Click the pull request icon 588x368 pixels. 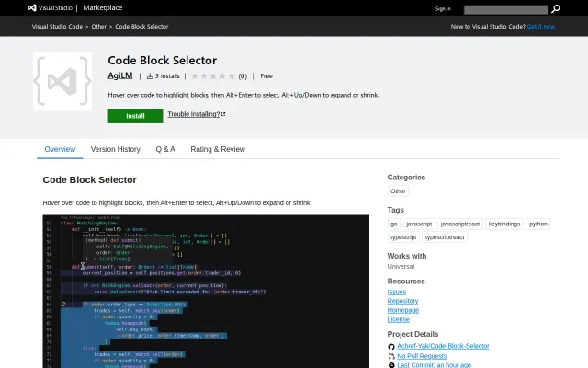(x=391, y=356)
